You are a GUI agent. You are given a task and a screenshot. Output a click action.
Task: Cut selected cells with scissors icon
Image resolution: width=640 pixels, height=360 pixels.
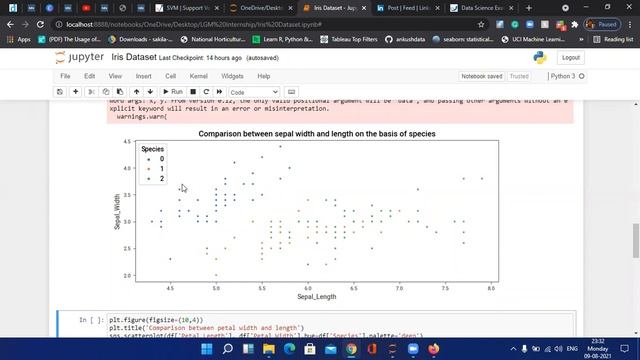91,92
